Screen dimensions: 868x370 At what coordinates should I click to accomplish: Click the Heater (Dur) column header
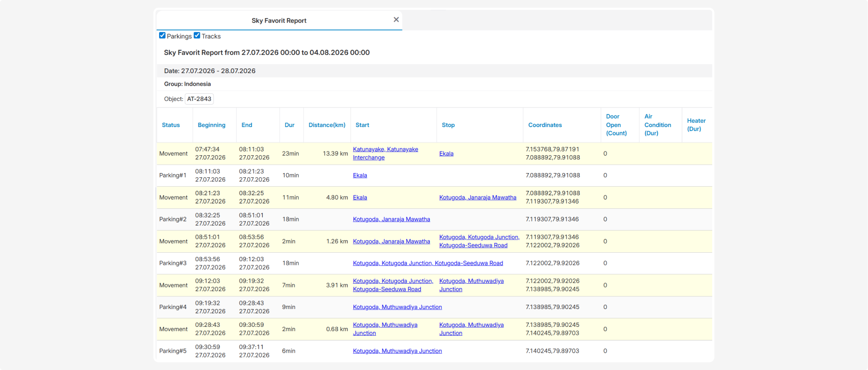696,125
